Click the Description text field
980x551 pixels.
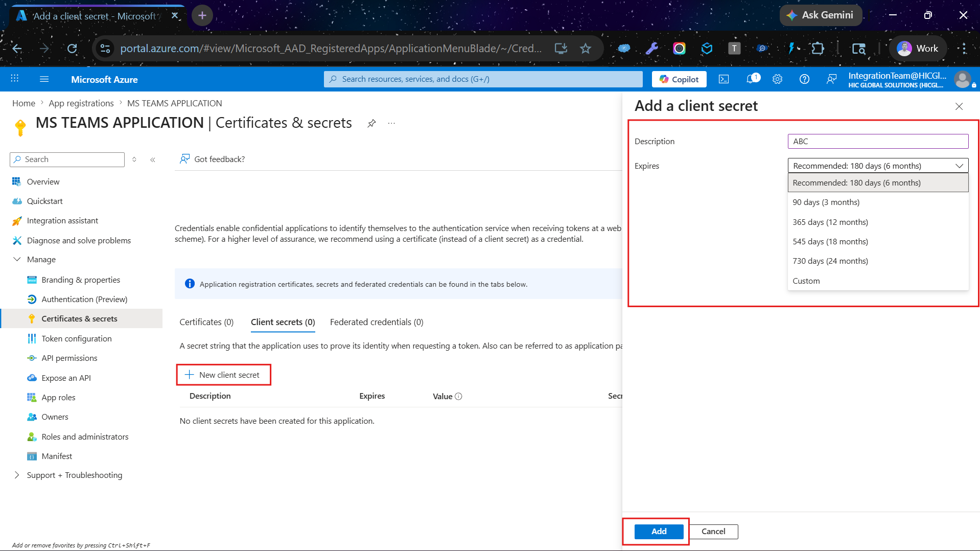coord(878,141)
